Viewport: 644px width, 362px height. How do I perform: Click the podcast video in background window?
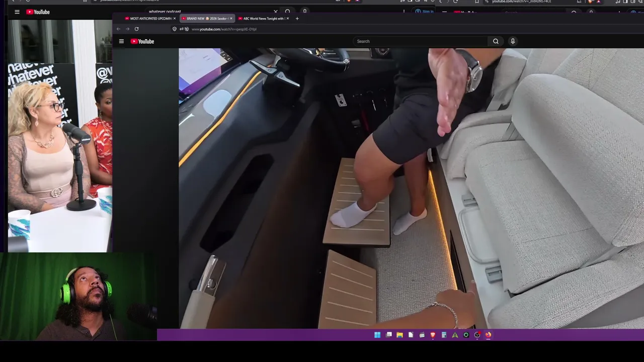click(60, 136)
